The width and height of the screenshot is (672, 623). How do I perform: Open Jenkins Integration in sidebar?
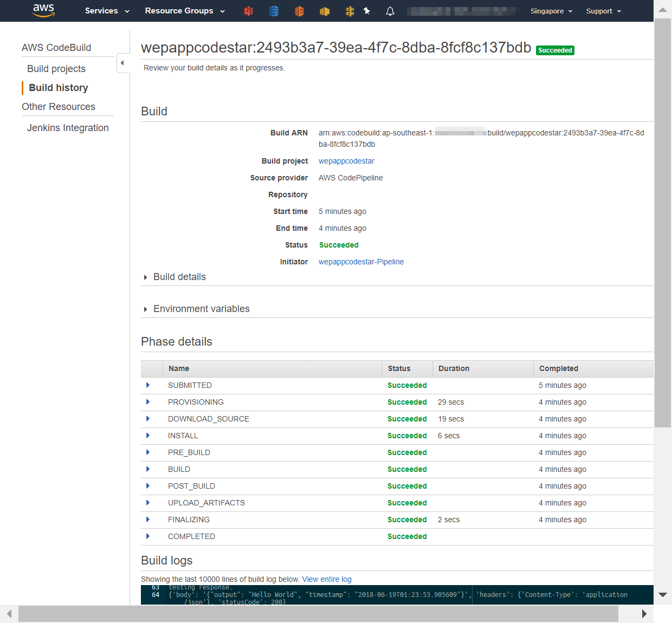click(68, 128)
